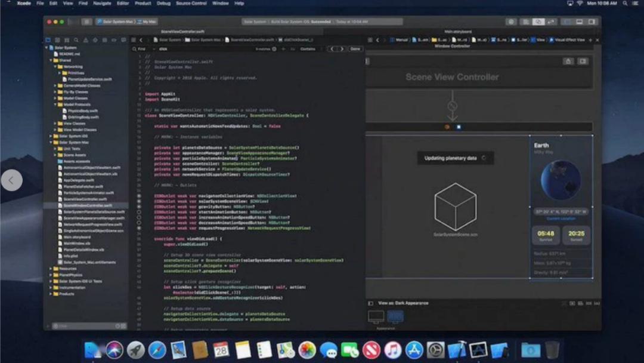
Task: Expand the Resources folder
Action: pyautogui.click(x=52, y=269)
